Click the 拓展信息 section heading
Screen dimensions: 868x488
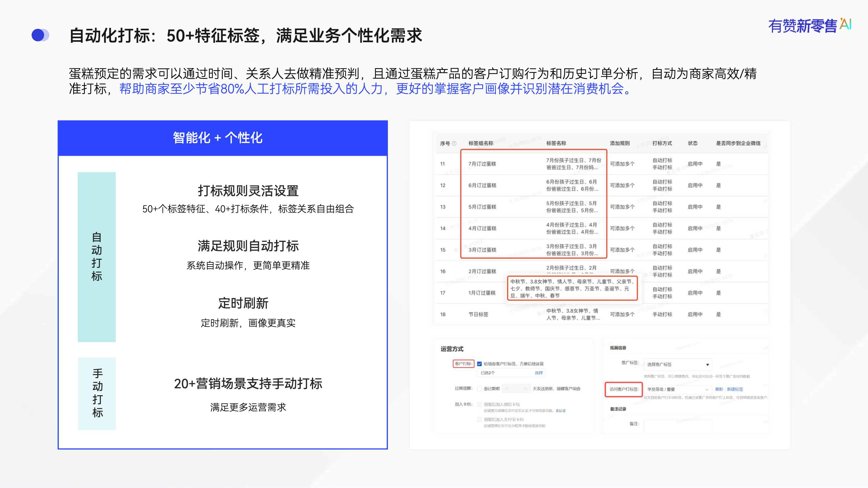pos(618,348)
